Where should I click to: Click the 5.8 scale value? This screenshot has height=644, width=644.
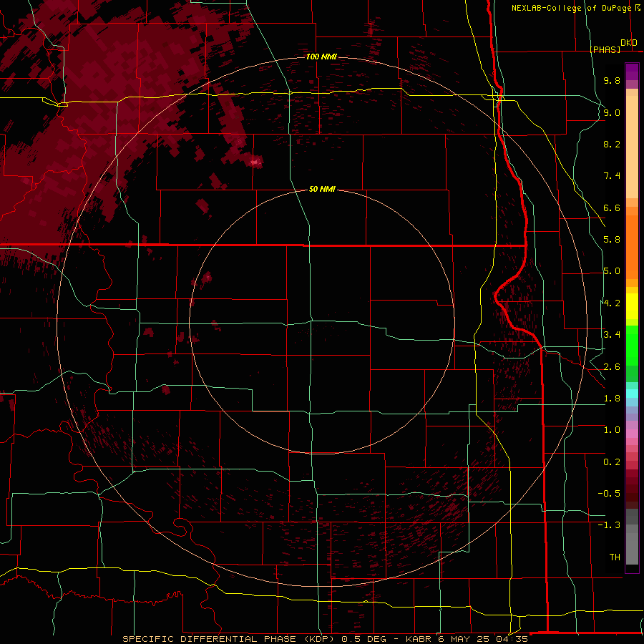(x=612, y=240)
